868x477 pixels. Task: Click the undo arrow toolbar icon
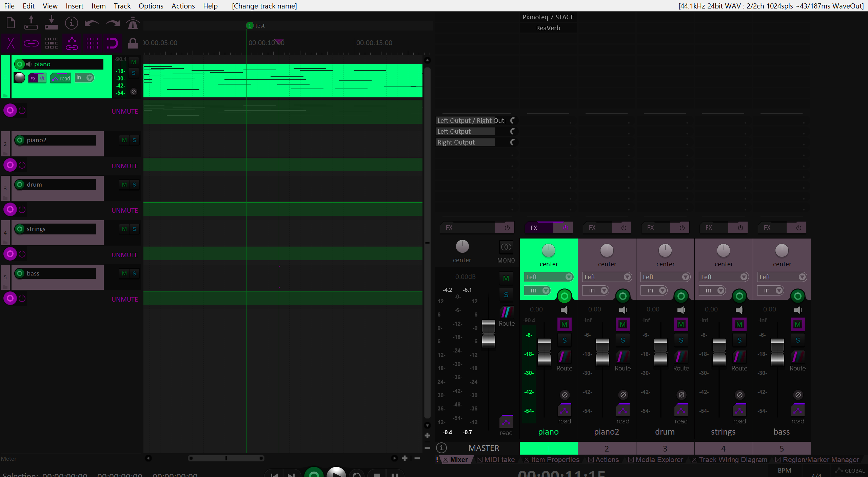click(x=92, y=23)
